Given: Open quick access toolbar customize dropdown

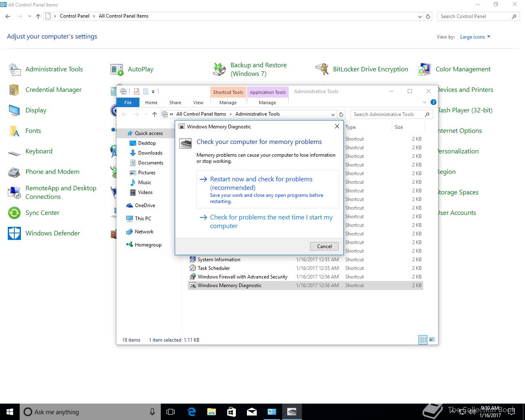Looking at the screenshot, I should 153,91.
